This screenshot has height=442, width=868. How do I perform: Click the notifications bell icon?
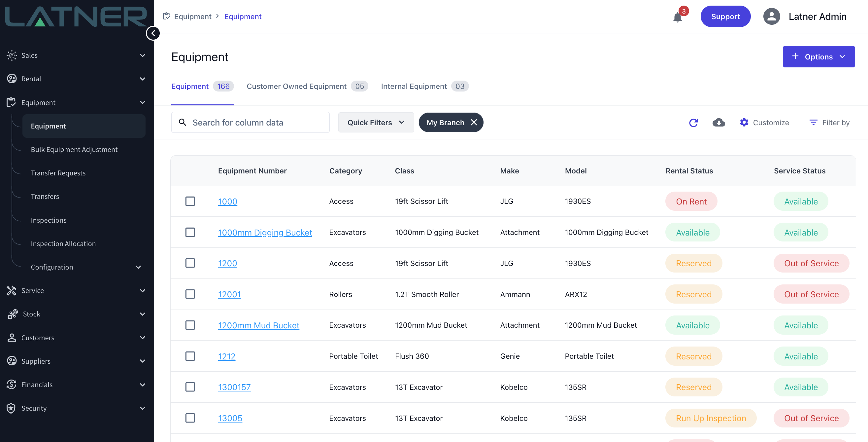677,17
